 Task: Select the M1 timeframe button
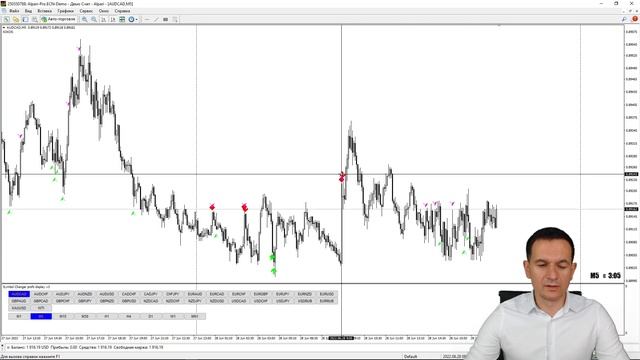pos(19,316)
